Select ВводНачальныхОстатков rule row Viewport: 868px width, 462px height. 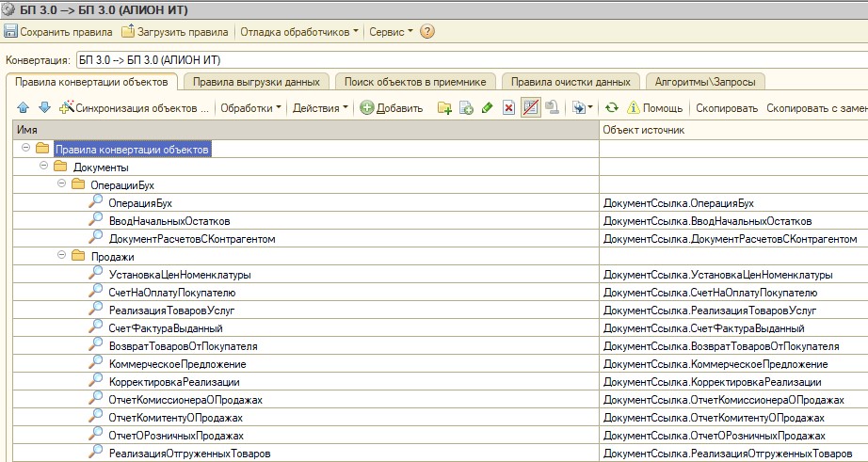pyautogui.click(x=306, y=221)
